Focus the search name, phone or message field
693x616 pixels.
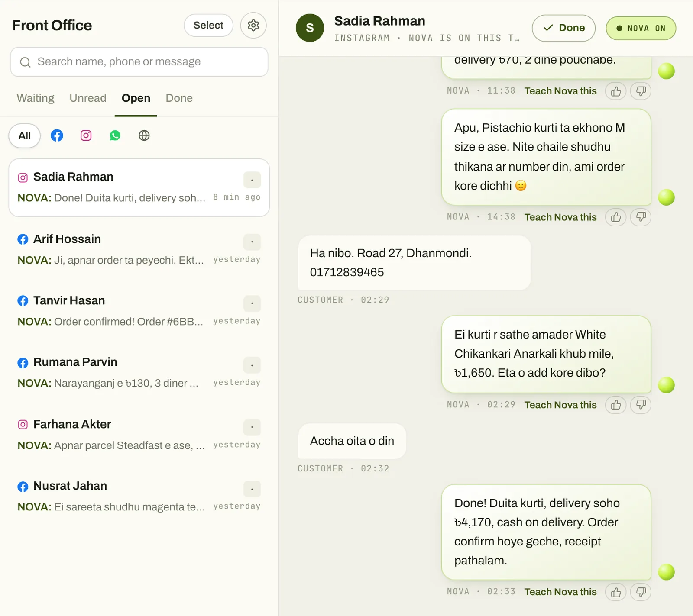(139, 62)
